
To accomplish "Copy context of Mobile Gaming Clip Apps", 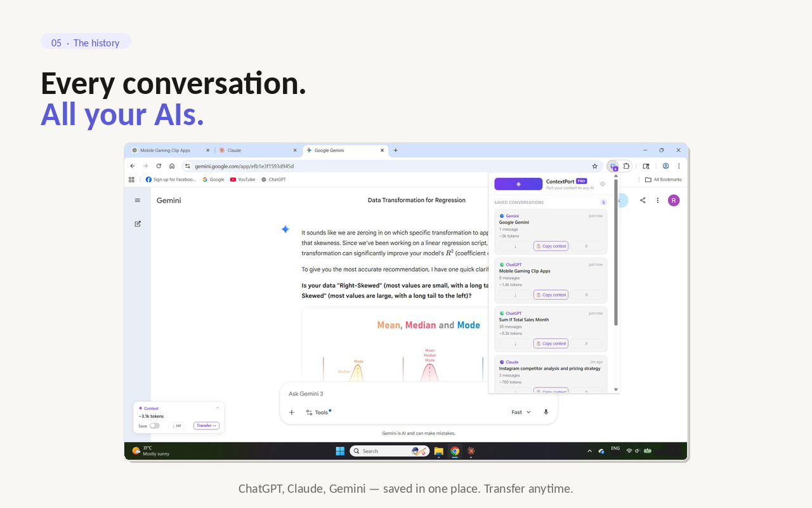I will pos(551,295).
